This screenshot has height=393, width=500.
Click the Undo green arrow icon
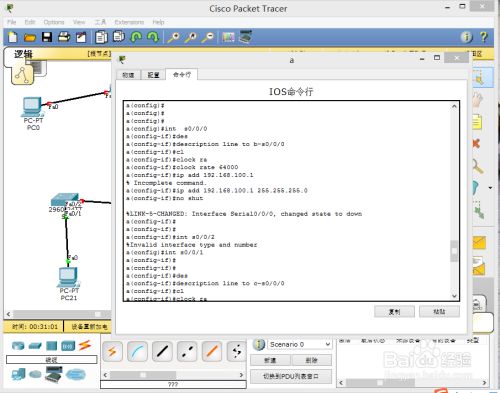pyautogui.click(x=136, y=37)
